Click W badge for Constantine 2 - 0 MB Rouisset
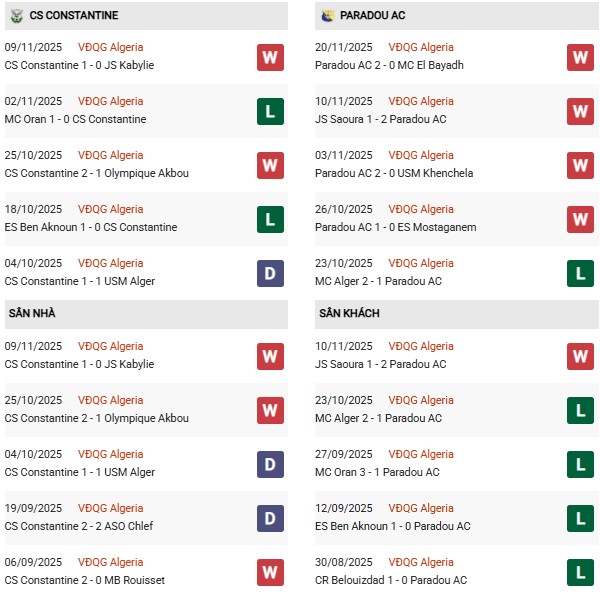This screenshot has height=594, width=600. coord(270,572)
